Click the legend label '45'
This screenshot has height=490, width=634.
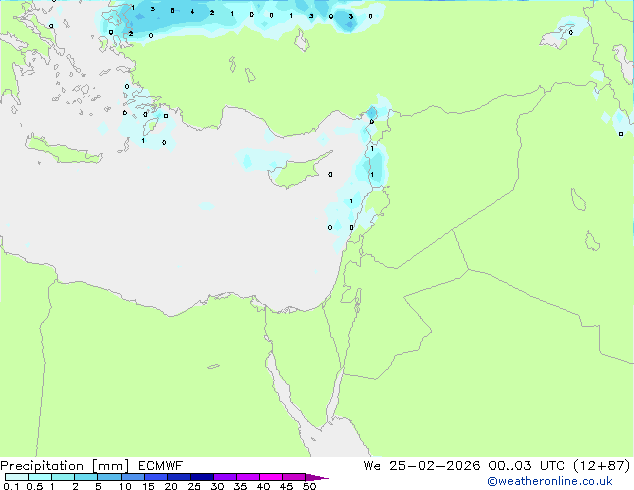coord(286,486)
